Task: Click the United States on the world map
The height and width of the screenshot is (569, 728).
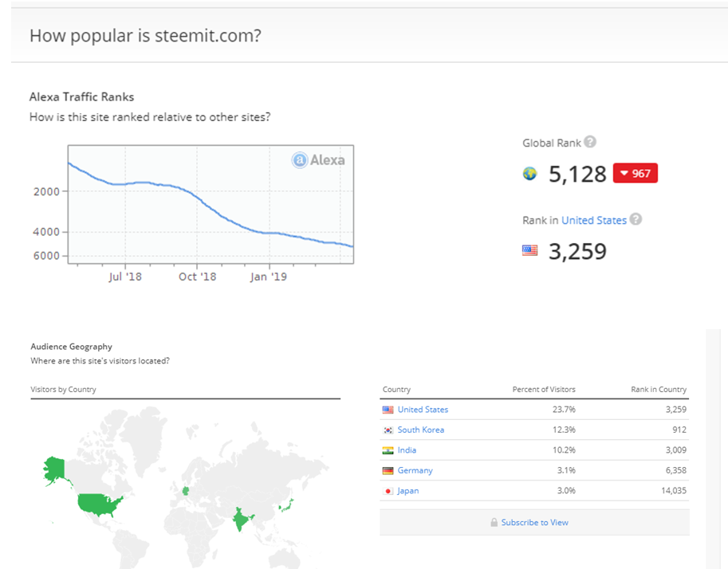Action: [99, 505]
